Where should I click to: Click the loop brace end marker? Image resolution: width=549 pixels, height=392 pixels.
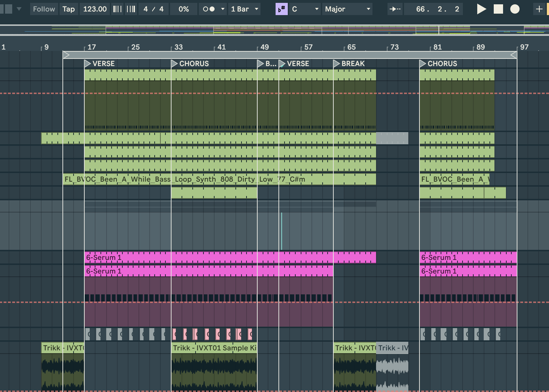pos(513,55)
